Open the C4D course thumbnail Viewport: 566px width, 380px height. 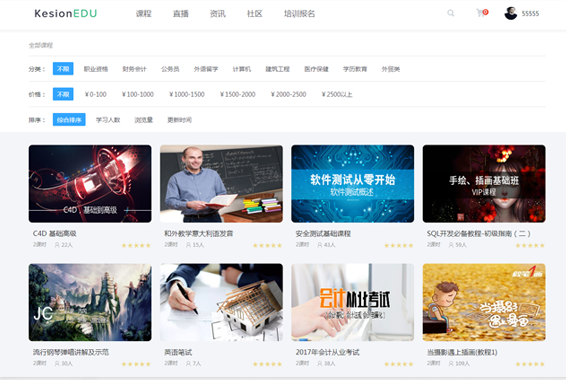pyautogui.click(x=90, y=184)
